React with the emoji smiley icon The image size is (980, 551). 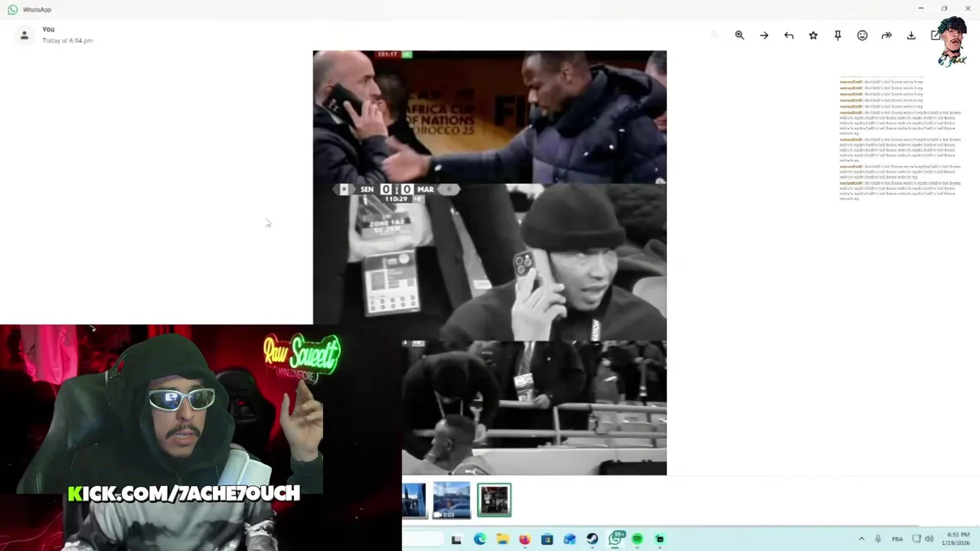point(862,35)
